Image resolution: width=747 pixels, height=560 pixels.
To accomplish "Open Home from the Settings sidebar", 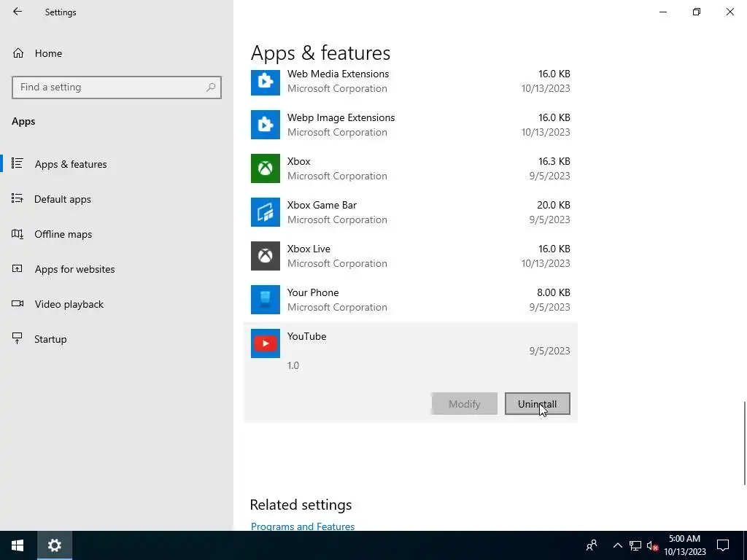I will pyautogui.click(x=48, y=53).
